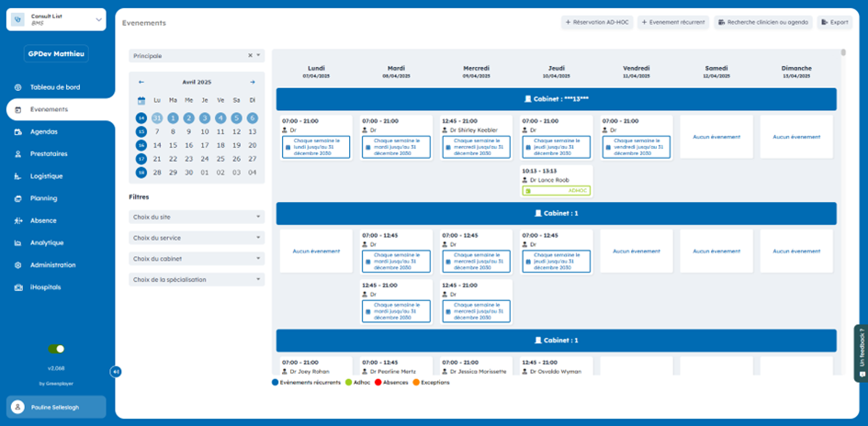Select week 15 in the mini calendar
This screenshot has width=868, height=426.
pos(141,131)
